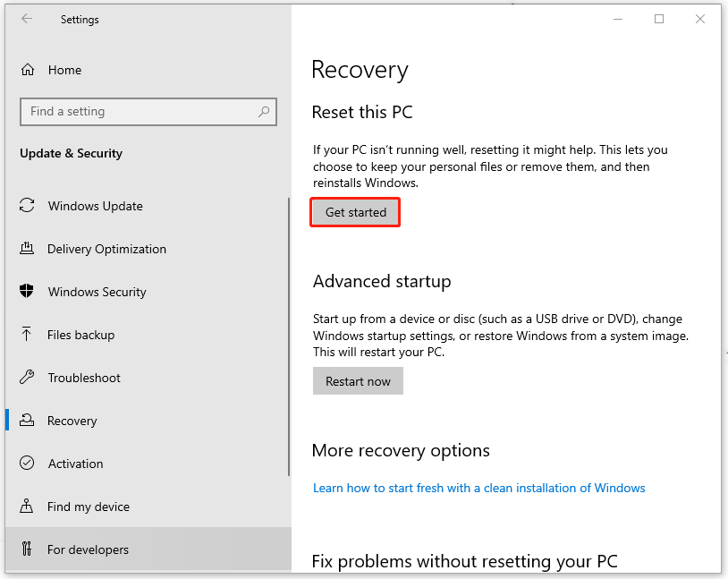Click the Delivery Optimization icon
The image size is (728, 579).
pos(27,249)
